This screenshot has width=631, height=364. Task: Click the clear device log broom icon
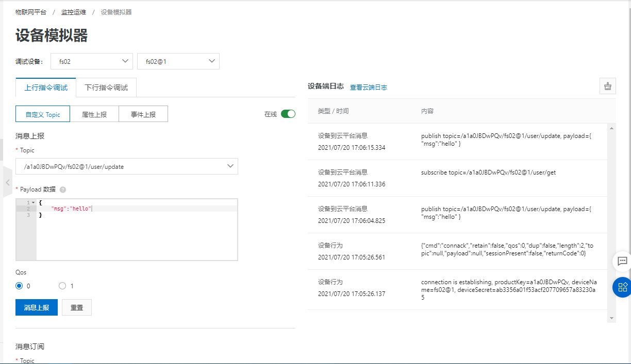click(607, 86)
